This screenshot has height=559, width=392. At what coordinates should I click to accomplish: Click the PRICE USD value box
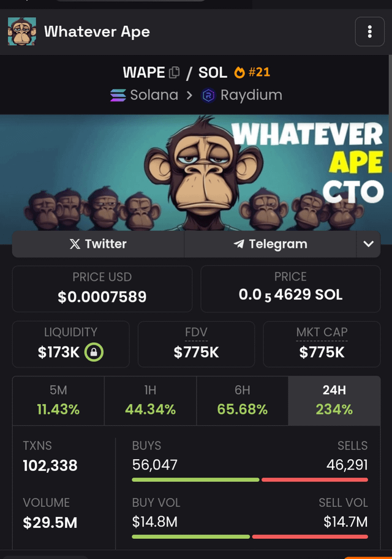coord(102,289)
